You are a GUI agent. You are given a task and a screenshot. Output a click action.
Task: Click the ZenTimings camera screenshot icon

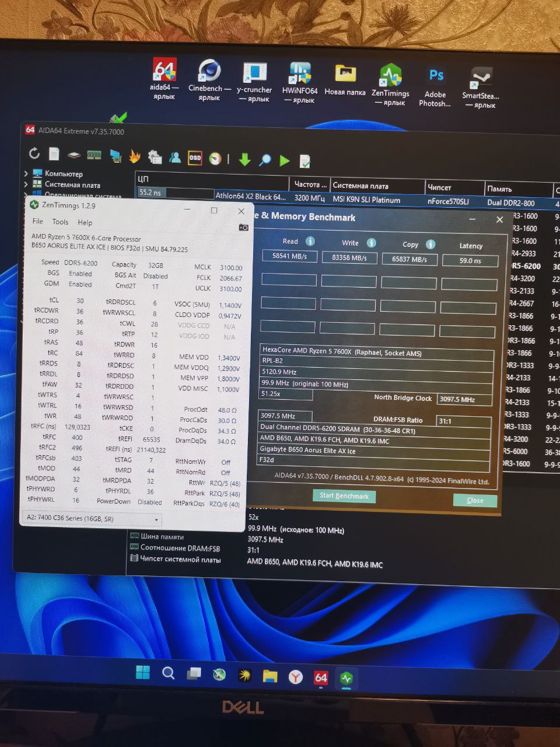(x=243, y=227)
